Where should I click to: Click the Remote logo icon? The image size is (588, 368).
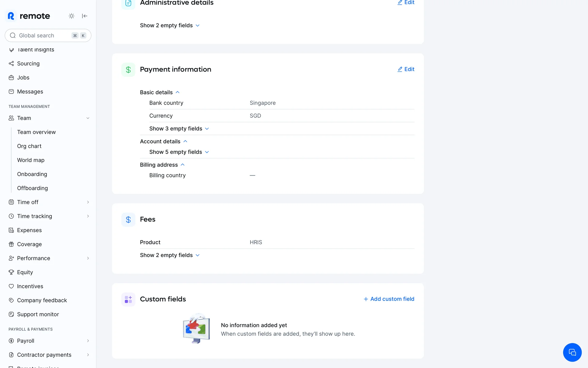tap(11, 16)
